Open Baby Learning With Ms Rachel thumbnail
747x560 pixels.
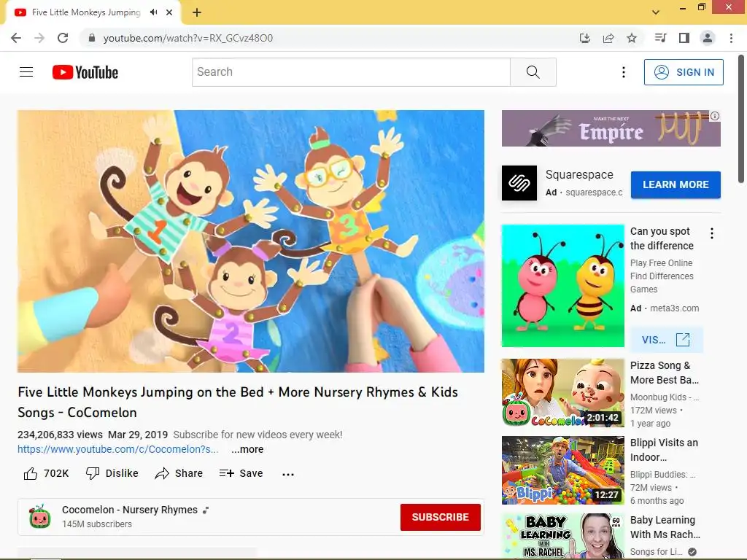click(x=562, y=536)
